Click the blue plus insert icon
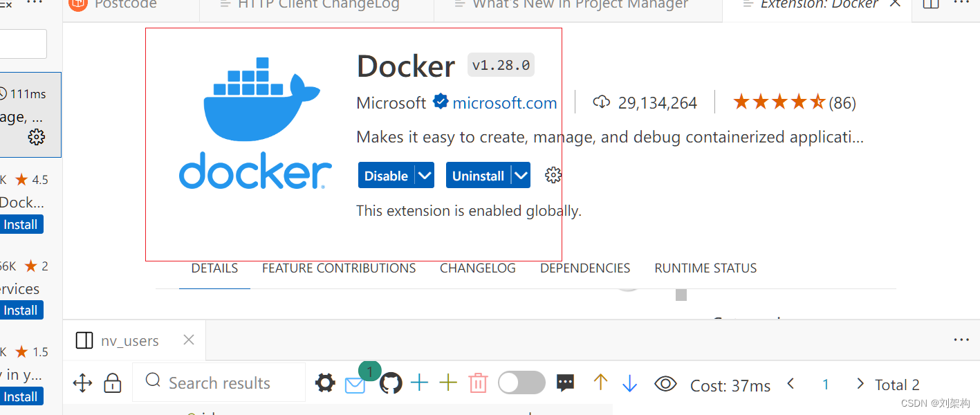 (420, 382)
